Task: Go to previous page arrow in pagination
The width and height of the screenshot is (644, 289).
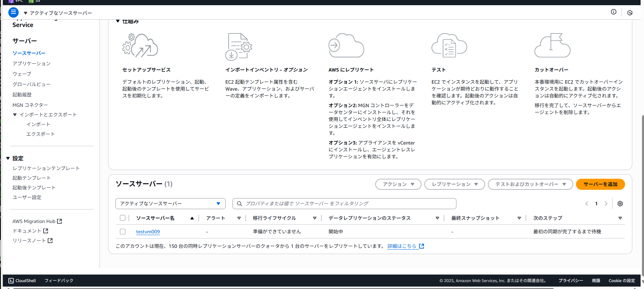Action: point(587,204)
